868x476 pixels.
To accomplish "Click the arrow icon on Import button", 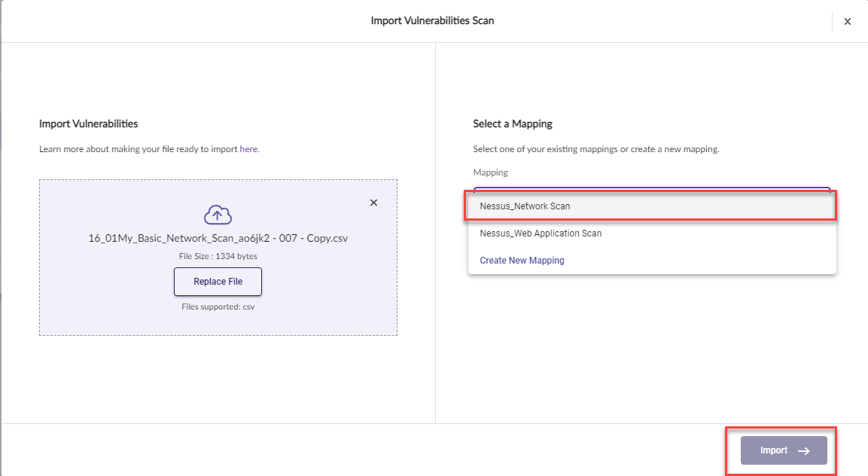I will pos(804,450).
